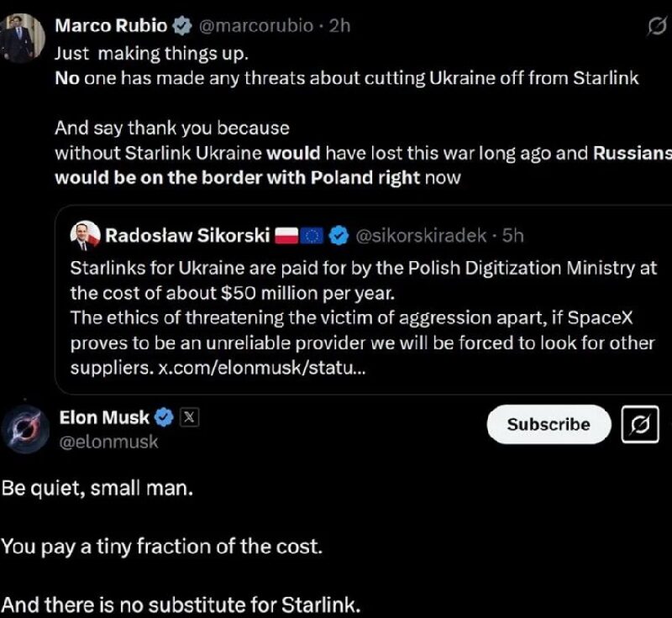
Task: Open the profile picture beside @elonmusk
Action: coord(26,430)
